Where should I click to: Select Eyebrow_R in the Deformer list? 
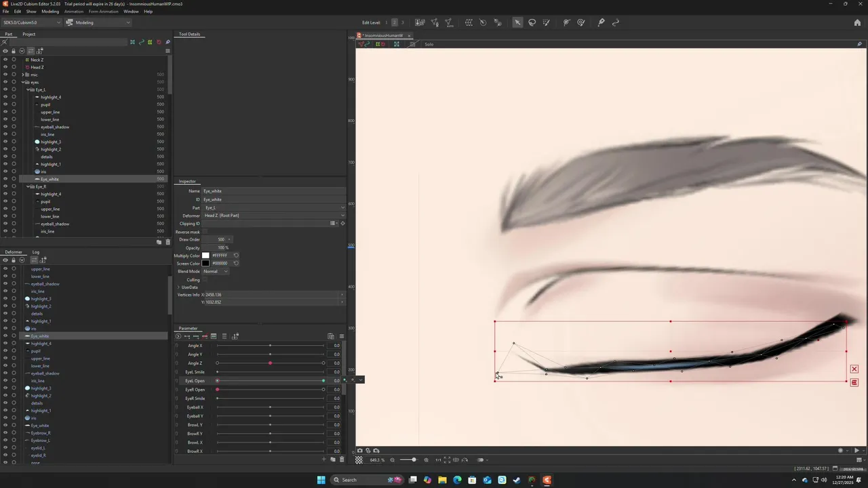[41, 433]
